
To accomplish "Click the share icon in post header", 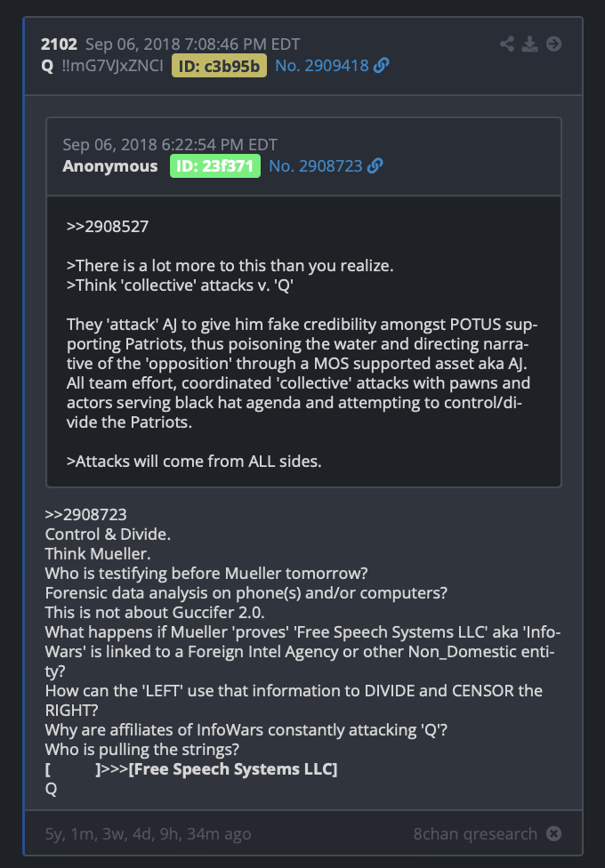I will pos(507,44).
